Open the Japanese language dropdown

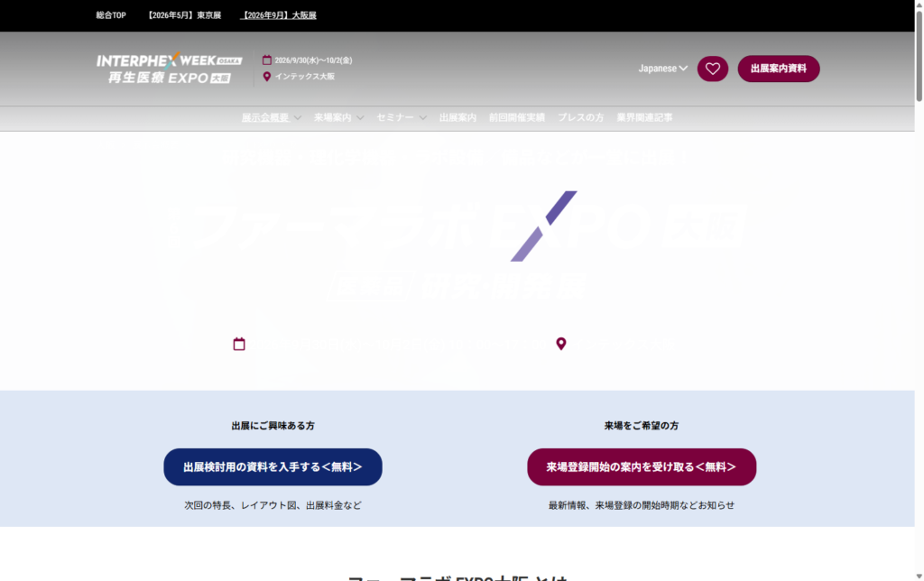click(662, 68)
